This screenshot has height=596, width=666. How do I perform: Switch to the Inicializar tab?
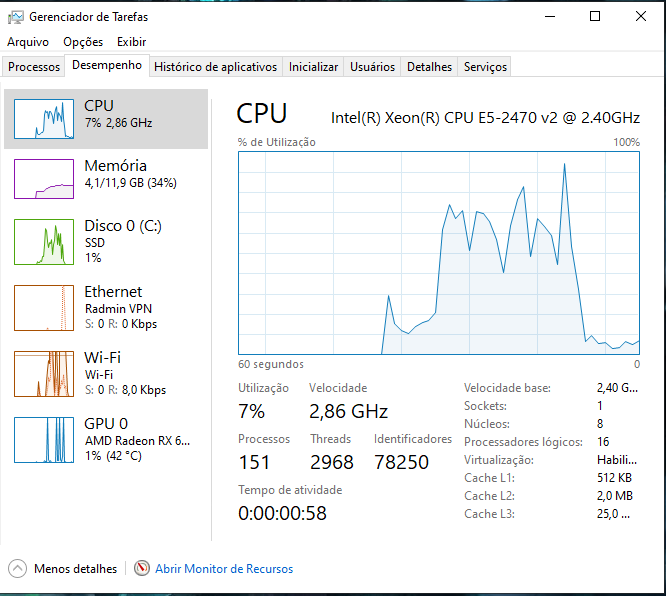(313, 67)
